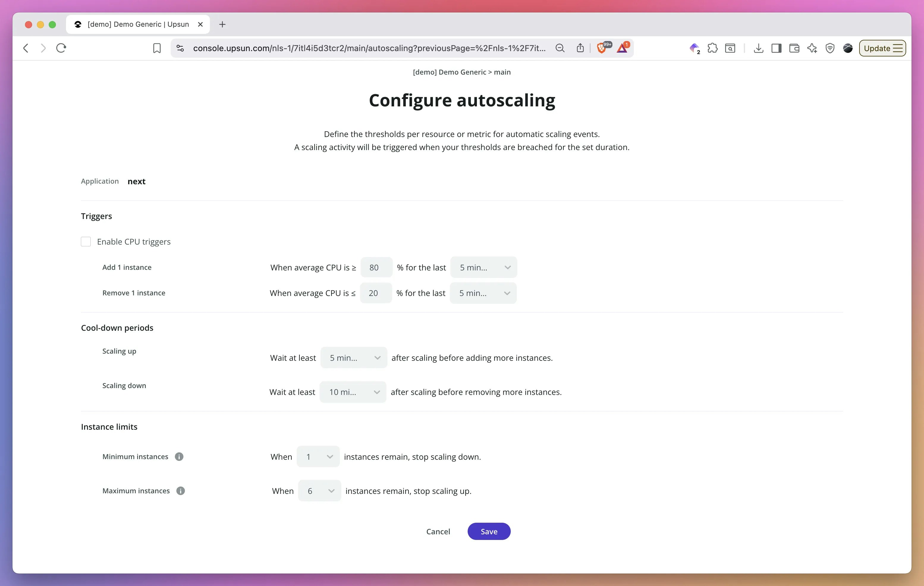Open a new browser tab

(x=222, y=24)
